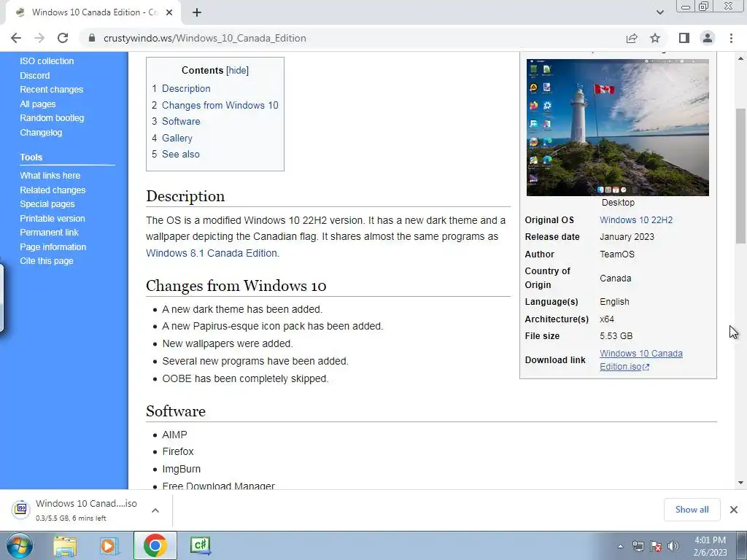Click the Chrome taskbar icon
Viewport: 747px width, 560px height.
[155, 545]
